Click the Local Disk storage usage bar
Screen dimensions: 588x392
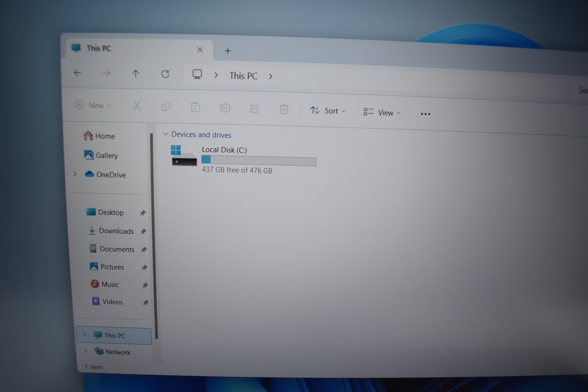click(258, 161)
